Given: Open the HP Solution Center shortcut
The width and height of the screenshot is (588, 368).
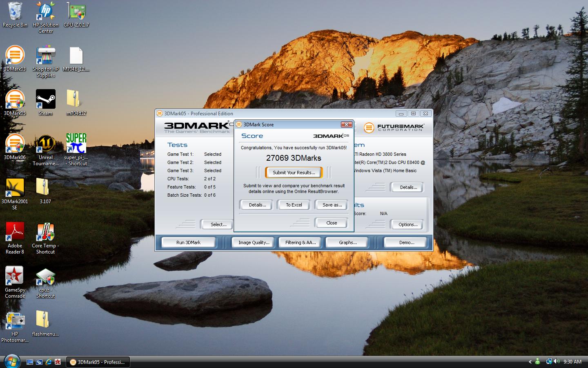Looking at the screenshot, I should (x=45, y=17).
